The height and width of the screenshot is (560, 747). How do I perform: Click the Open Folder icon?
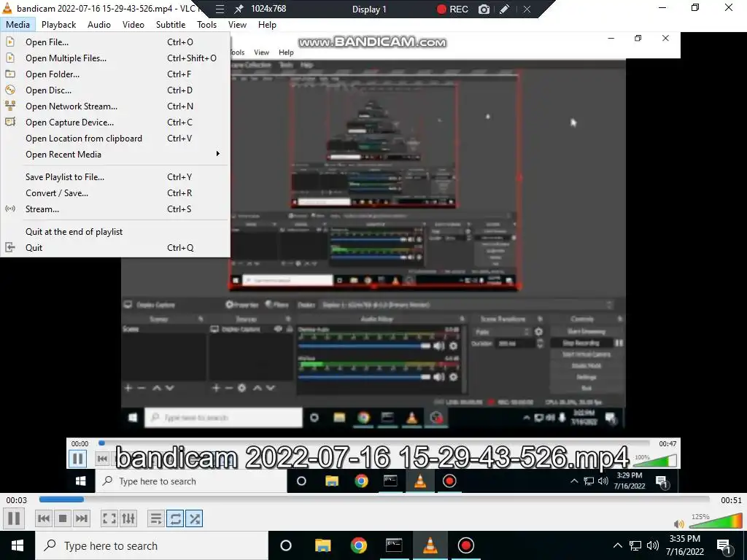pyautogui.click(x=10, y=74)
